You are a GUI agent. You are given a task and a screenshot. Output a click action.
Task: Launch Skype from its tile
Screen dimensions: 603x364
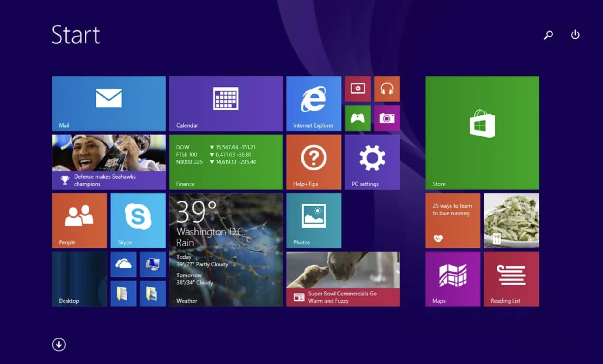click(138, 221)
